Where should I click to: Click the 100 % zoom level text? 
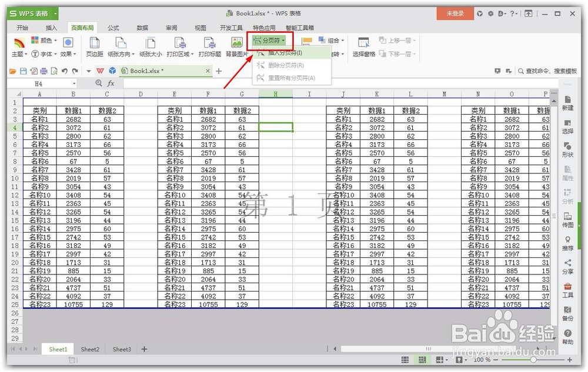pos(482,360)
